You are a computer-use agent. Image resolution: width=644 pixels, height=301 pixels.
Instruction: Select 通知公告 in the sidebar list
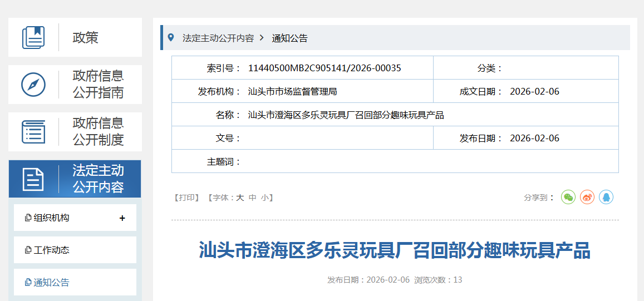pos(52,283)
